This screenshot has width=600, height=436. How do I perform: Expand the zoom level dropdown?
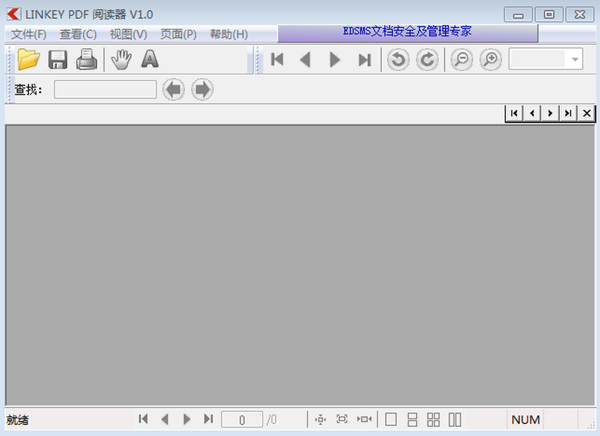[x=575, y=60]
